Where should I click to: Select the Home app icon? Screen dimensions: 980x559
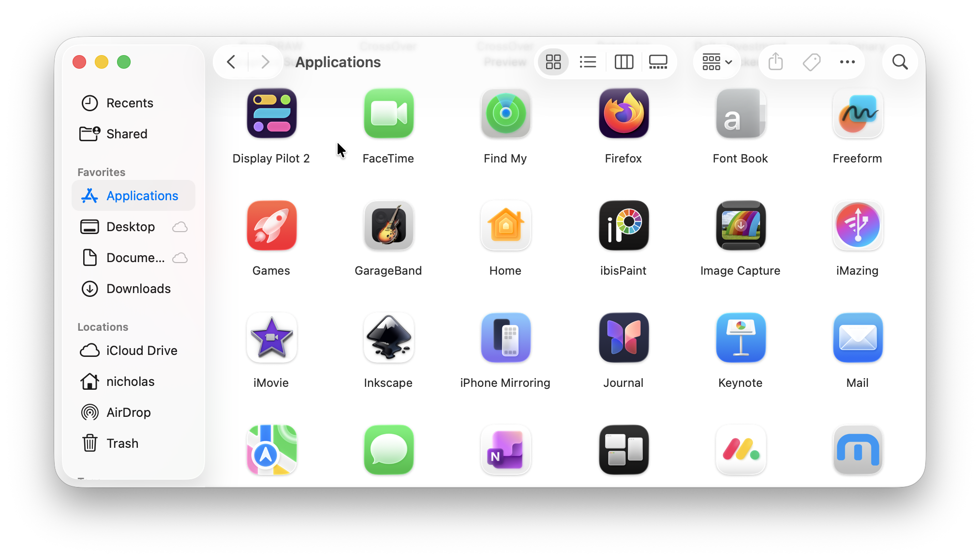point(505,226)
